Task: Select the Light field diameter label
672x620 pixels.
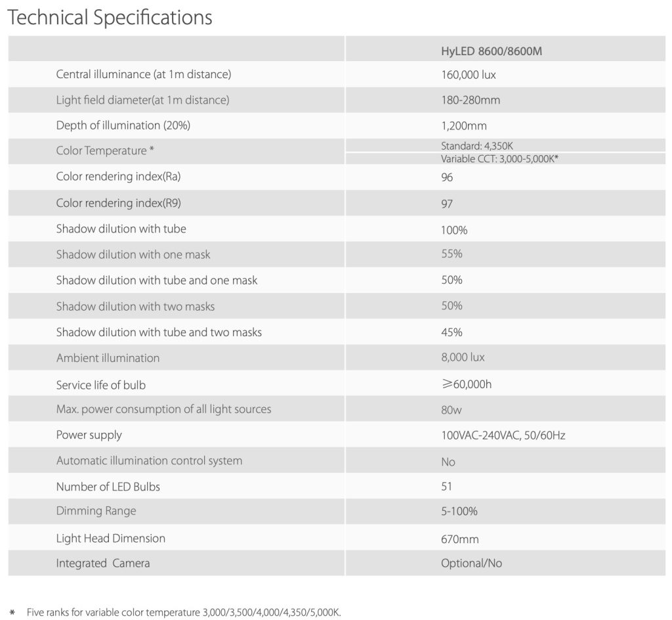Action: [x=142, y=100]
